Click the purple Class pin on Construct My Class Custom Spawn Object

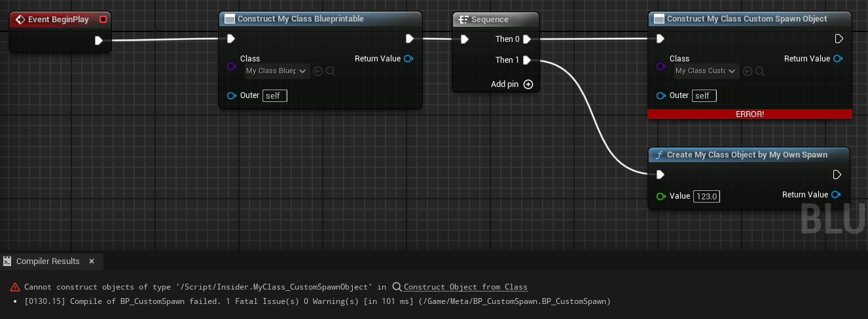click(660, 66)
